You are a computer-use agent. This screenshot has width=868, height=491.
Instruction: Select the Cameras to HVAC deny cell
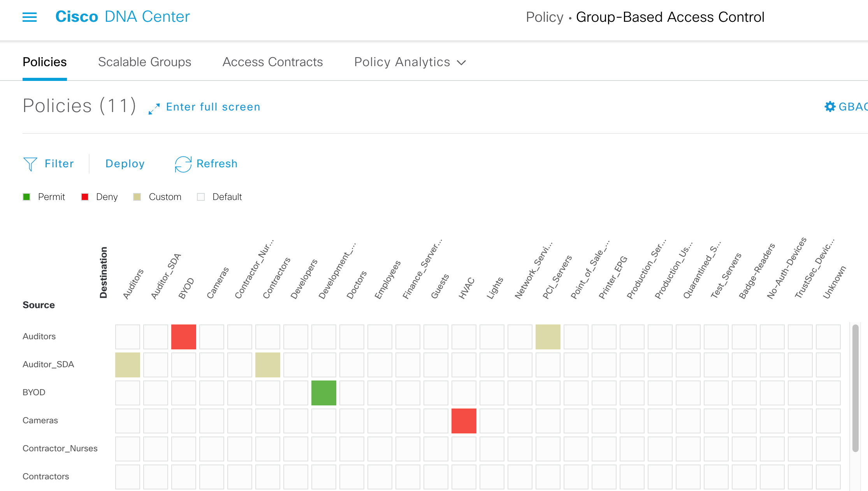point(464,421)
